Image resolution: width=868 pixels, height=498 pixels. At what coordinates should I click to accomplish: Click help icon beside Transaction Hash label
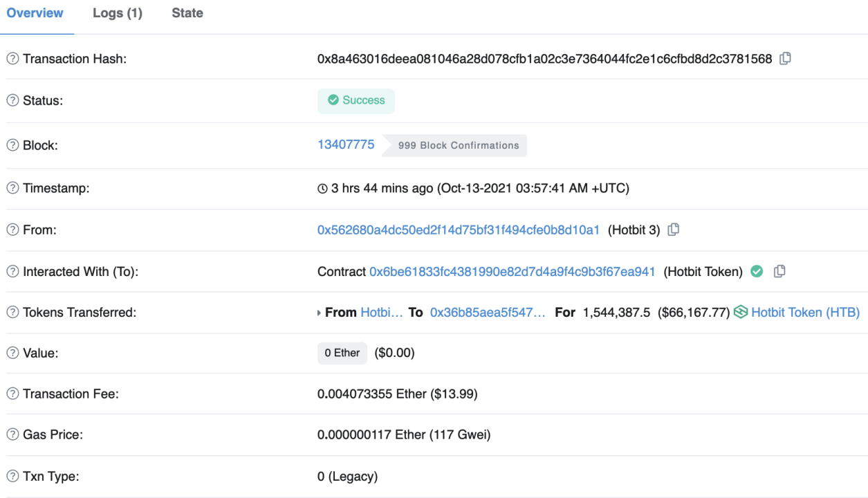[12, 59]
